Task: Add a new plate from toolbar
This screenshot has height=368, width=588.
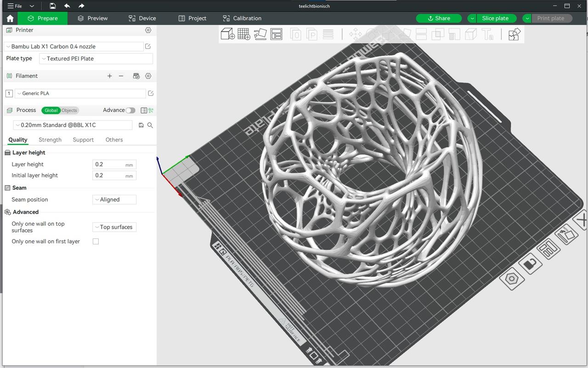Action: 244,34
